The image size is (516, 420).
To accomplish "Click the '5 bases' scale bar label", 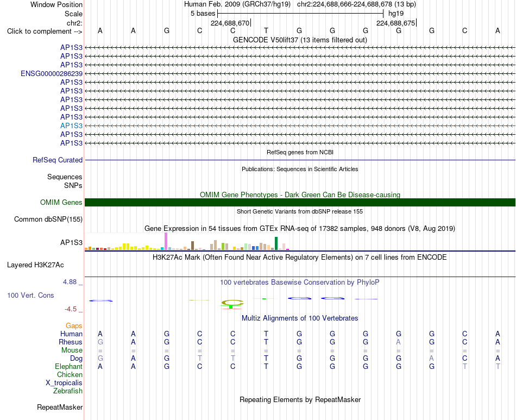I will click(x=203, y=14).
